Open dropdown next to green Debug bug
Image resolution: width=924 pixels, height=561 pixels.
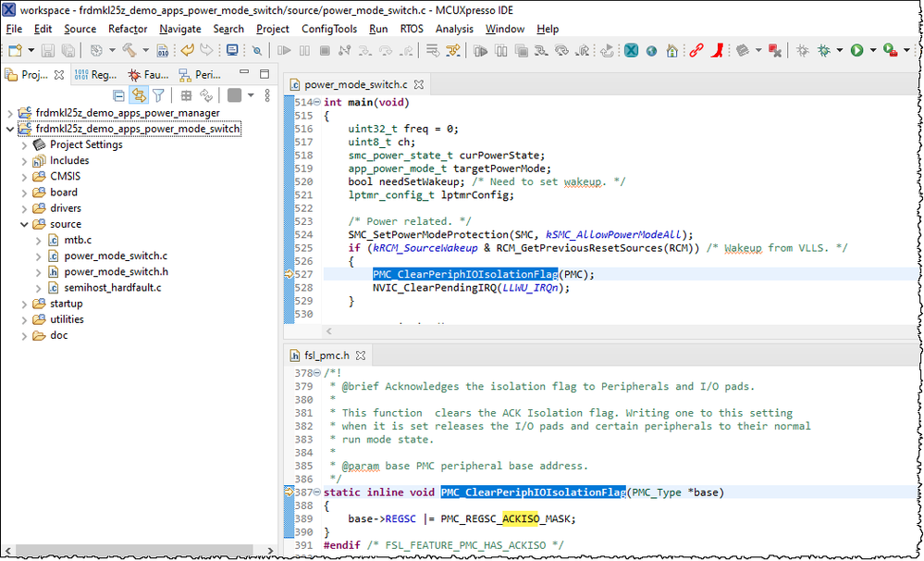840,51
